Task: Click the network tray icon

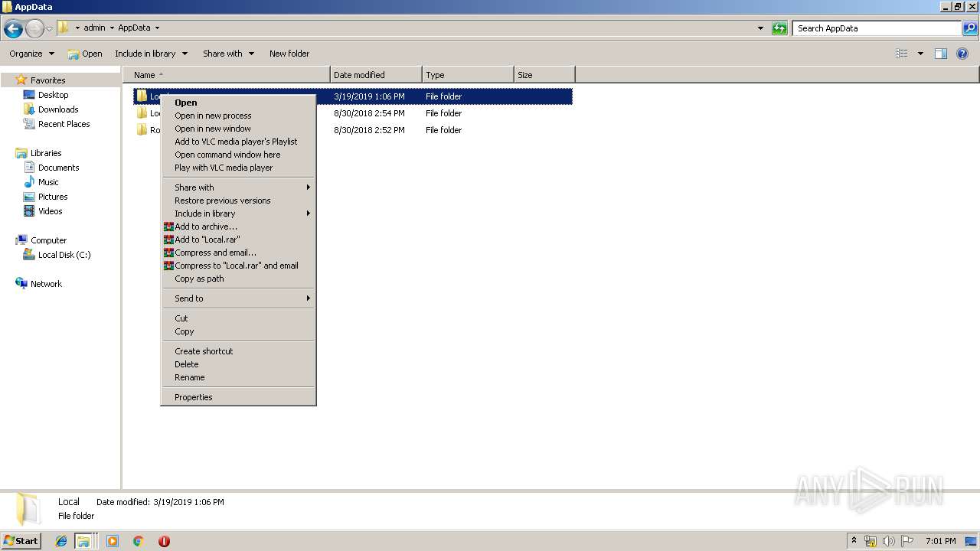Action: pyautogui.click(x=871, y=541)
